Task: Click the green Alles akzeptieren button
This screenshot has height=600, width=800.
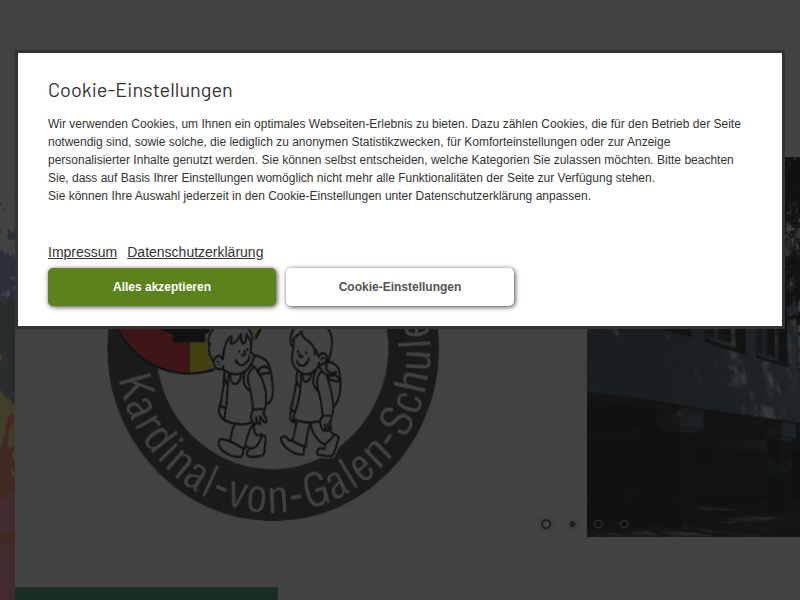Action: [162, 287]
